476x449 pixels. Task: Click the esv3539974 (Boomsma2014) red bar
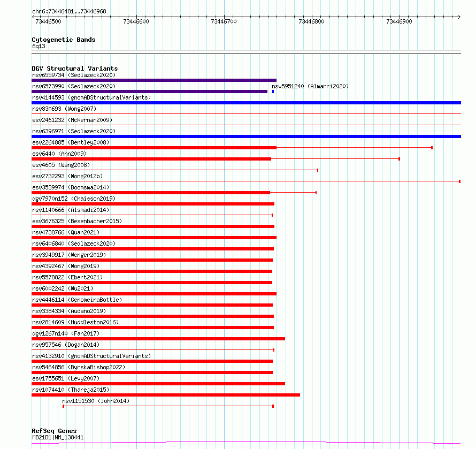coord(151,193)
